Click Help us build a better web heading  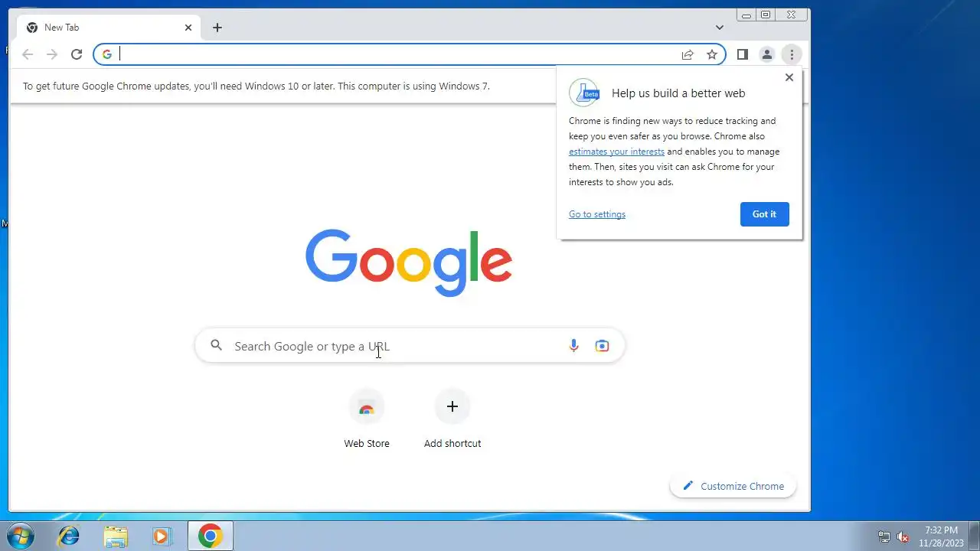[678, 93]
